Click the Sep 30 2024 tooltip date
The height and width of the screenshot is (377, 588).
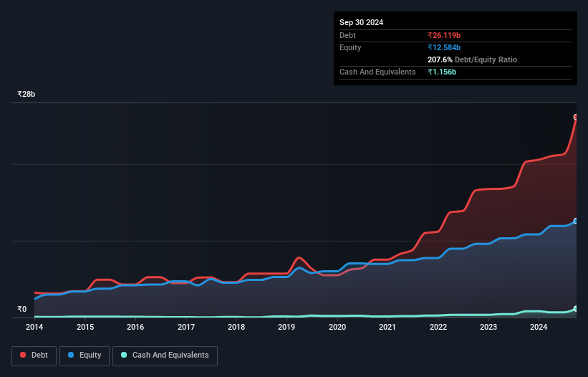(x=361, y=22)
